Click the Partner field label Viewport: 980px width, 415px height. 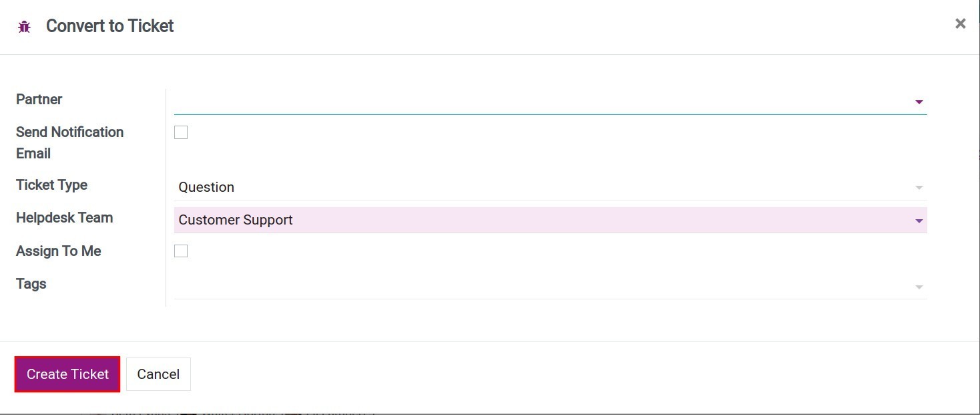38,99
